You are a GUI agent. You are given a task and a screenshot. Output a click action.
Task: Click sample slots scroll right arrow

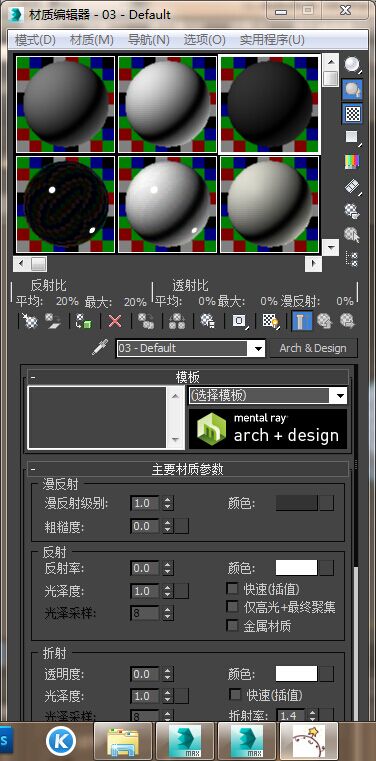click(313, 264)
